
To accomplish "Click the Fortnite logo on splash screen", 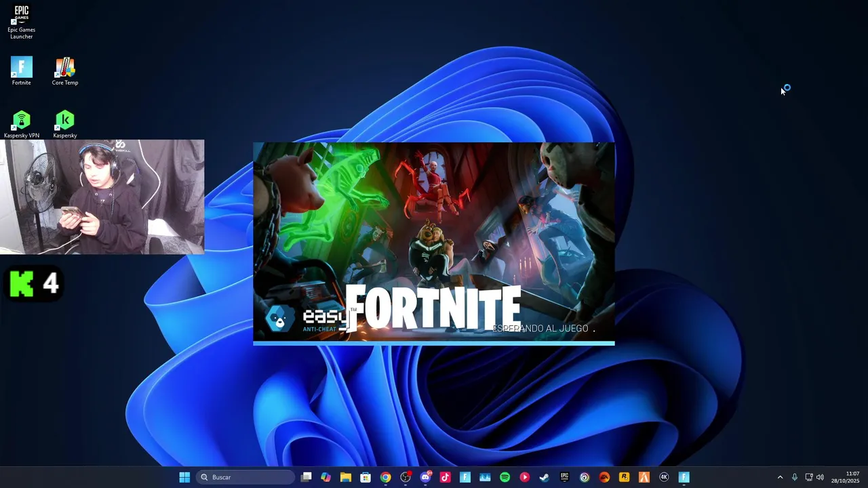I will click(x=433, y=308).
